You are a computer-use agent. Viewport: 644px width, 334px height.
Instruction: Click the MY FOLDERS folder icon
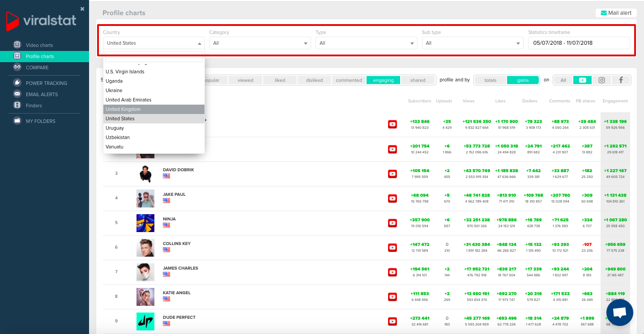point(17,121)
